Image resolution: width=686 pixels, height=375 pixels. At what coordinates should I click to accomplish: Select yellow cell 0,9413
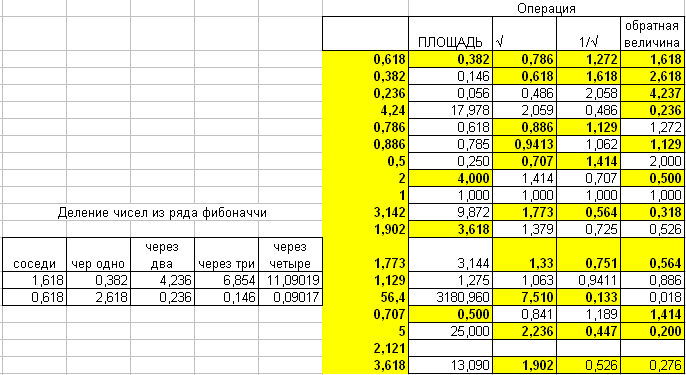525,144
